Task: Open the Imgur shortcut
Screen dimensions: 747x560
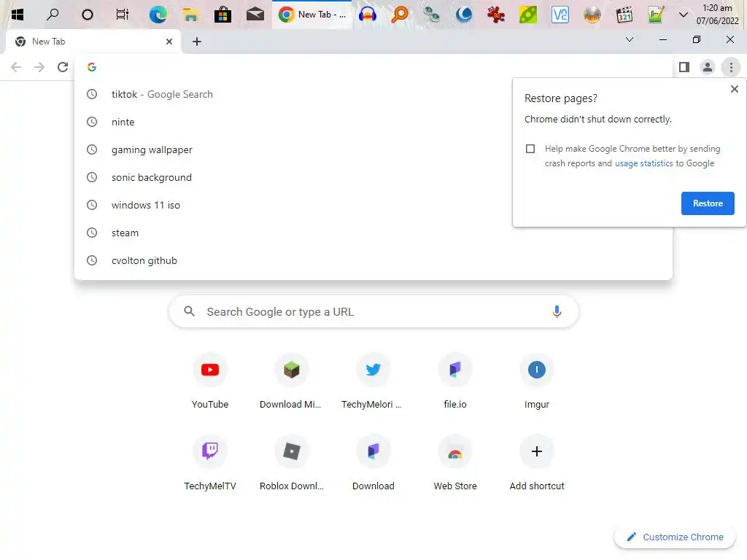Action: (536, 381)
